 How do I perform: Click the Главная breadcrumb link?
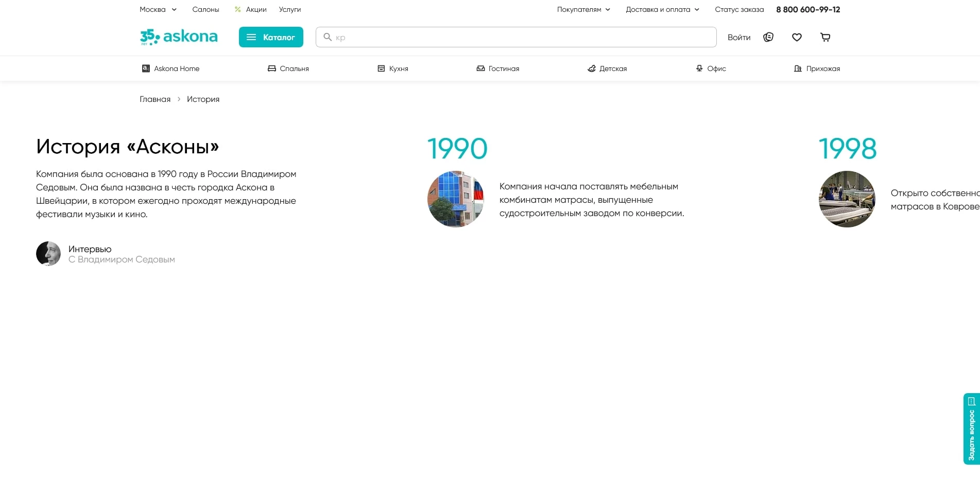click(x=154, y=99)
